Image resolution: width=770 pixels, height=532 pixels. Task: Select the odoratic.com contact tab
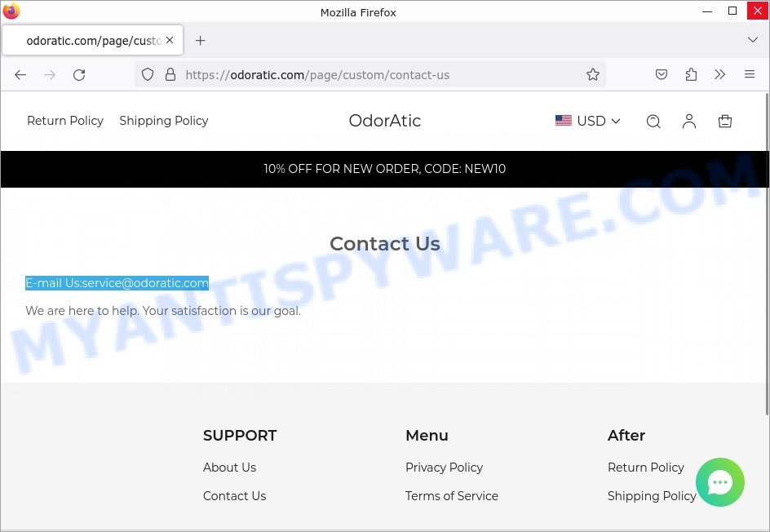[93, 40]
